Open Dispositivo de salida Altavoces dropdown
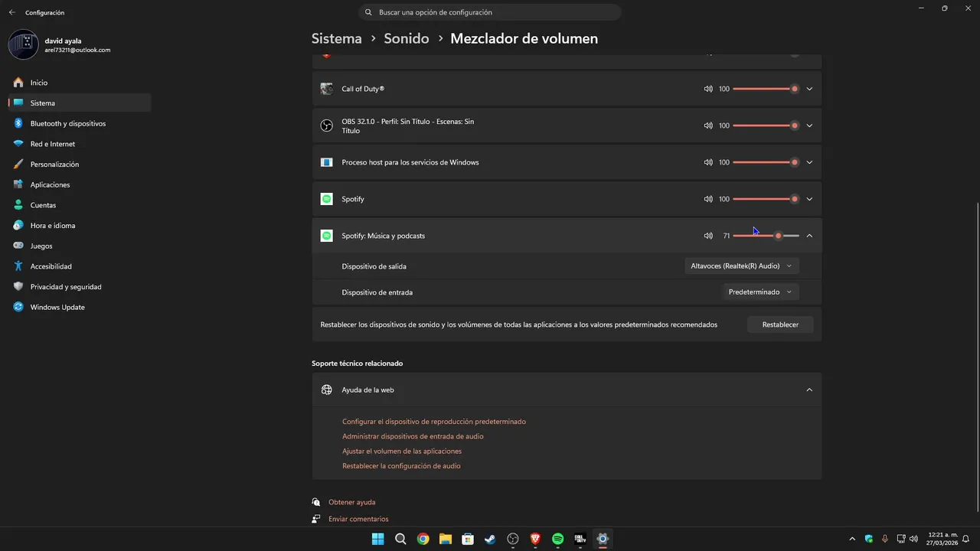980x551 pixels. point(741,266)
